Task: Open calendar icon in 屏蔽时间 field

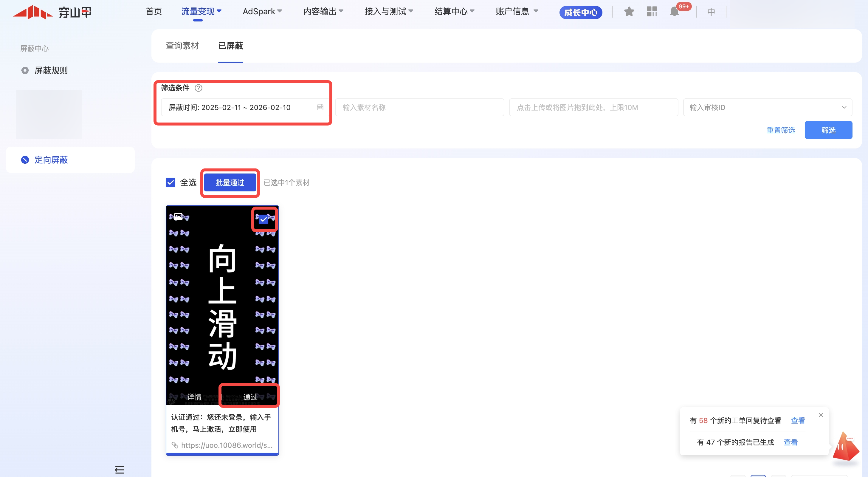Action: [320, 108]
